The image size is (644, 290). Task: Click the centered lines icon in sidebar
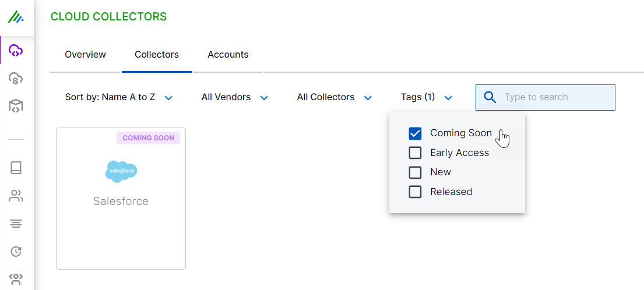16,224
